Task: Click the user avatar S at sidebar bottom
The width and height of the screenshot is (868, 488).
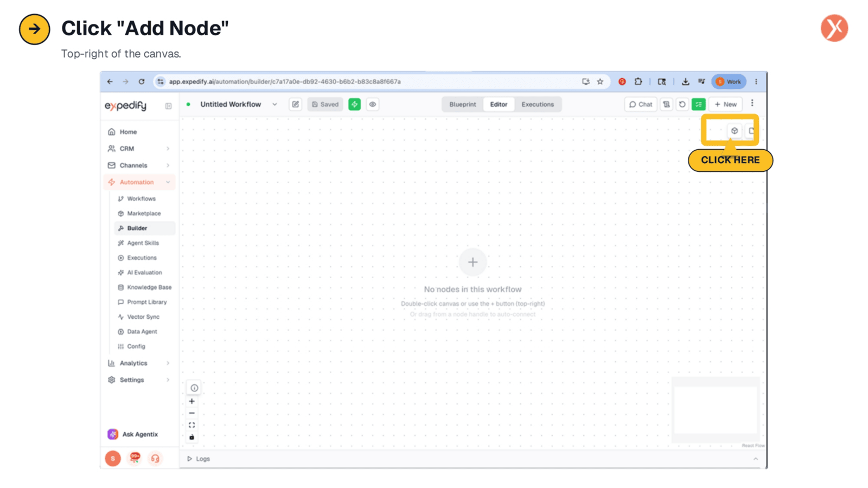Action: [113, 459]
